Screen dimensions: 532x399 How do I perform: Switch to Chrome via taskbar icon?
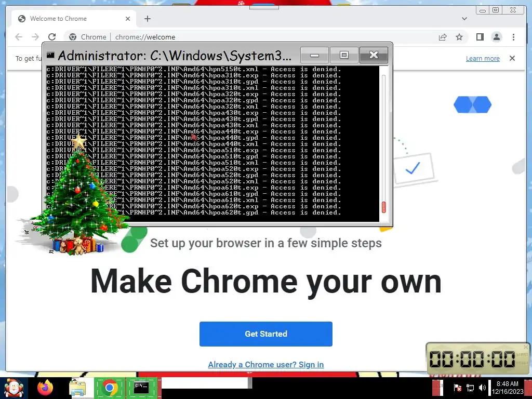click(109, 388)
